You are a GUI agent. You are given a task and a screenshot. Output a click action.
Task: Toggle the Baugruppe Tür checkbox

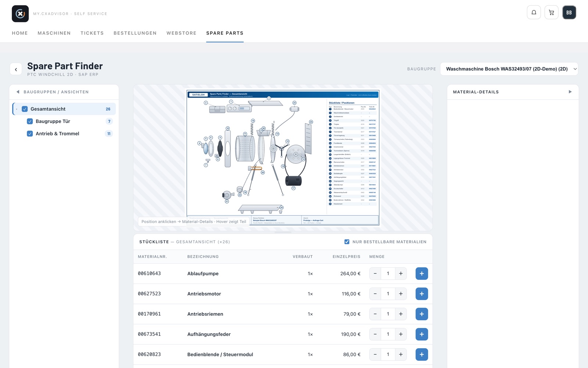[30, 121]
